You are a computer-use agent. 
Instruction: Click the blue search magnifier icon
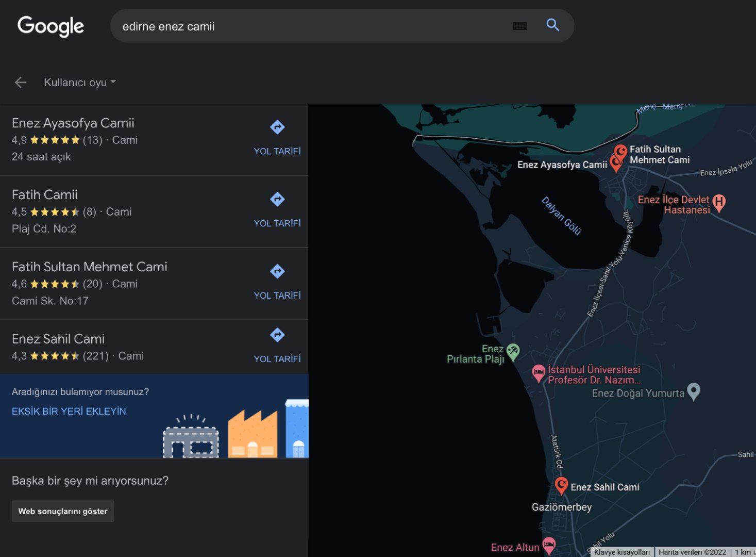pyautogui.click(x=552, y=25)
